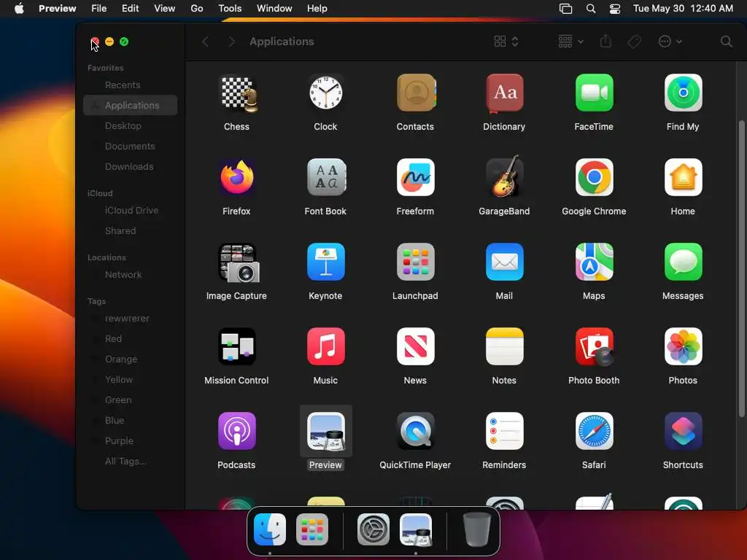Open the Chess app icon
Image resolution: width=747 pixels, height=560 pixels.
237,94
